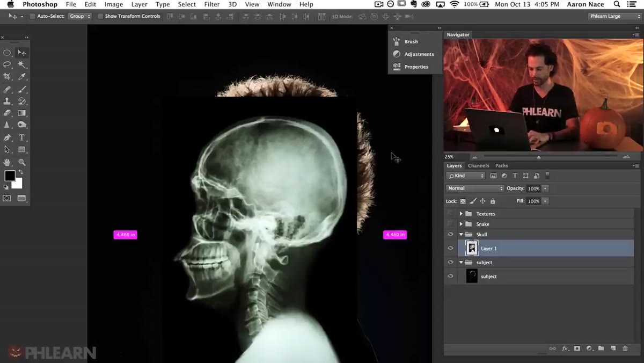
Task: Select the Brush tool in toolbox
Action: click(22, 89)
